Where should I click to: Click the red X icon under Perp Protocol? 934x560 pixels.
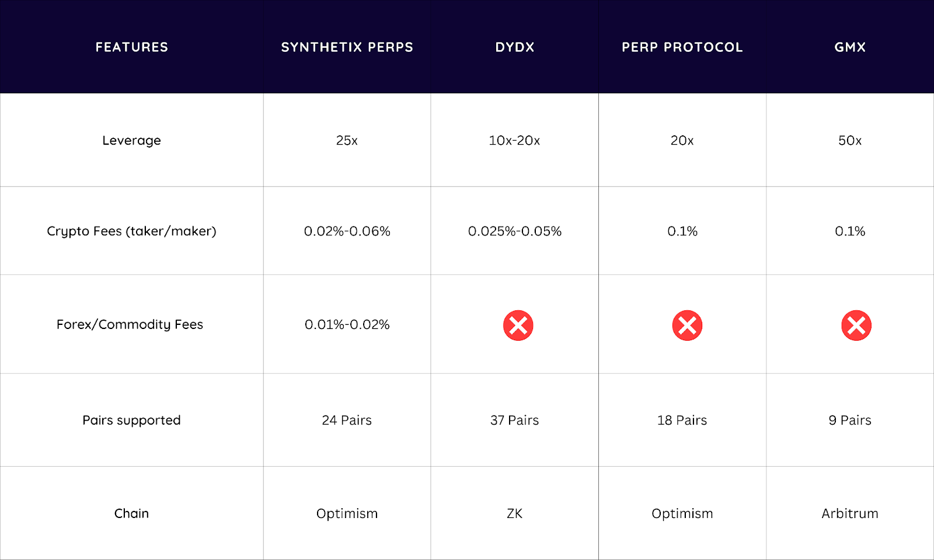[x=687, y=325]
